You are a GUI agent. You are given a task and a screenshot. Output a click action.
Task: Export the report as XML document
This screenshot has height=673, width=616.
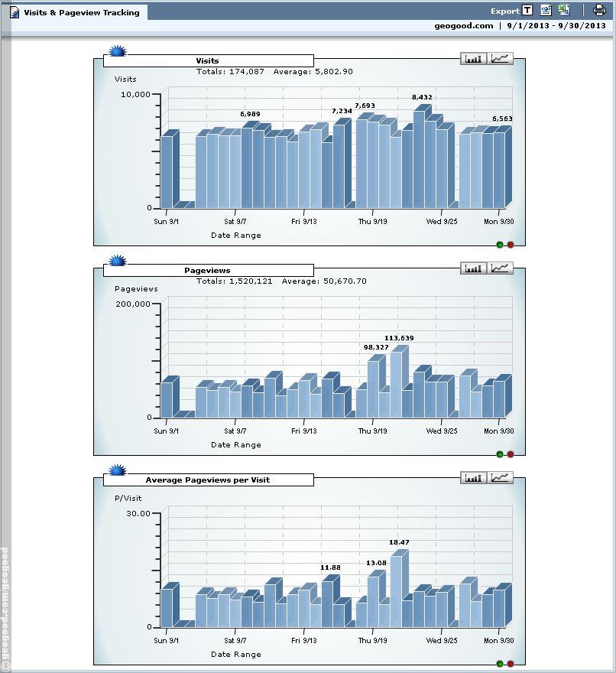click(546, 11)
